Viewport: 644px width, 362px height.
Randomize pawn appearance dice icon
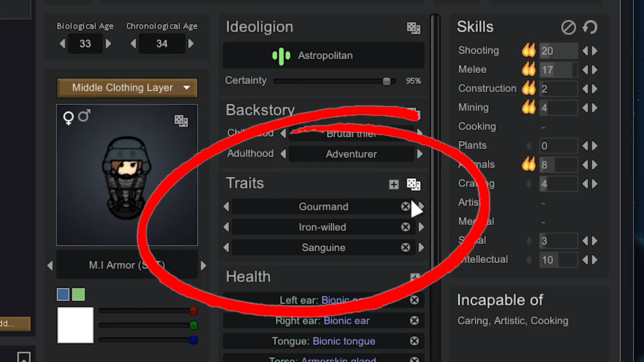click(181, 120)
